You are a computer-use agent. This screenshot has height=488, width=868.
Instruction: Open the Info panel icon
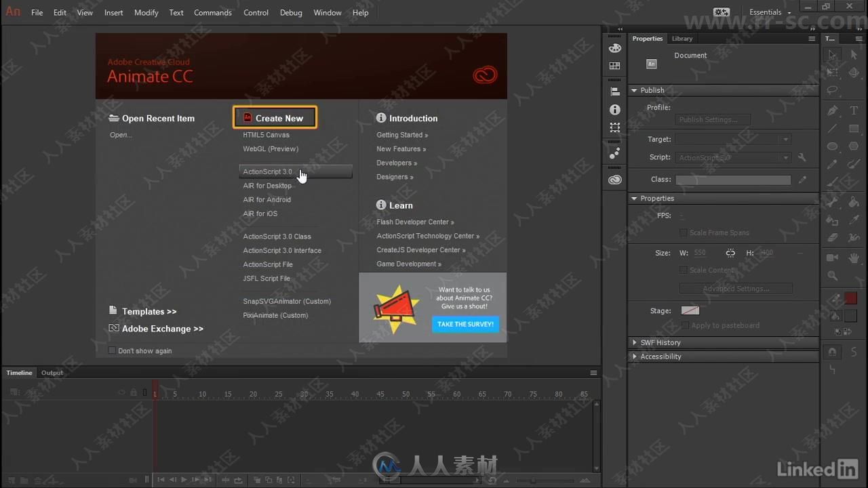coord(615,110)
